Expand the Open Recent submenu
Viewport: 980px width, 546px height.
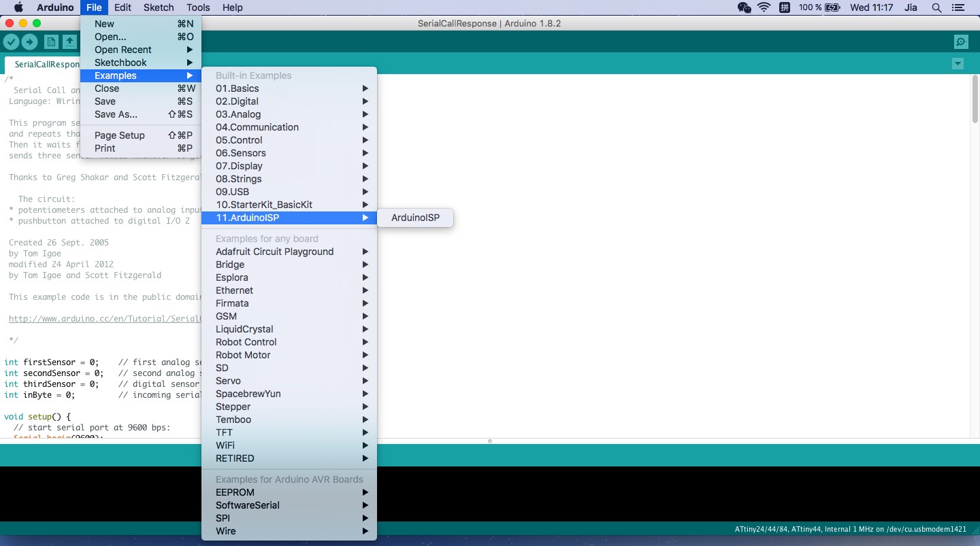tap(141, 50)
